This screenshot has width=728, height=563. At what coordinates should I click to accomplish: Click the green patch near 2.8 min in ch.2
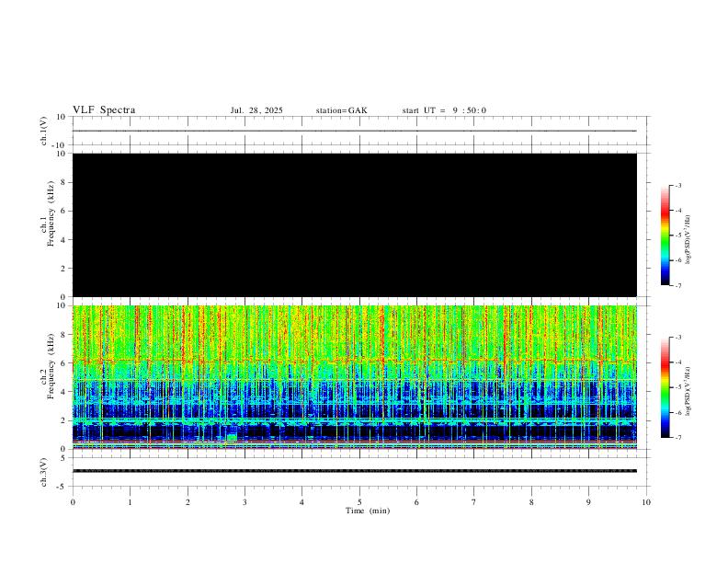coord(232,437)
